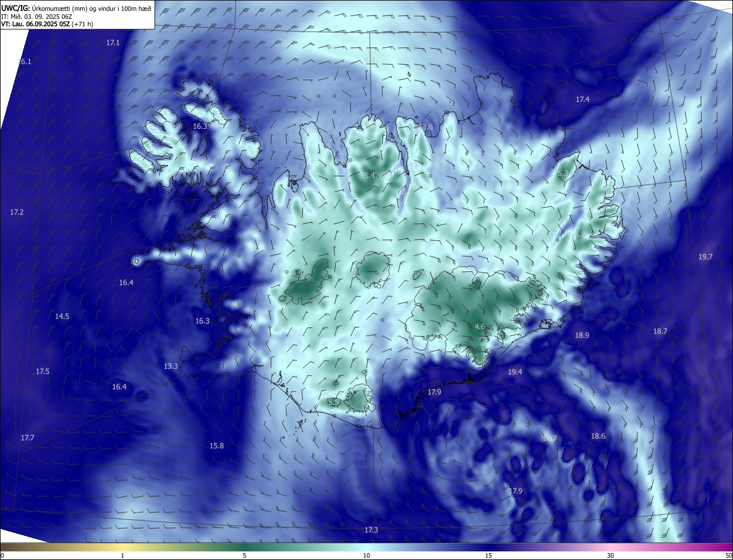The image size is (733, 560).
Task: Click the 18.6 value label
Action: 598,436
